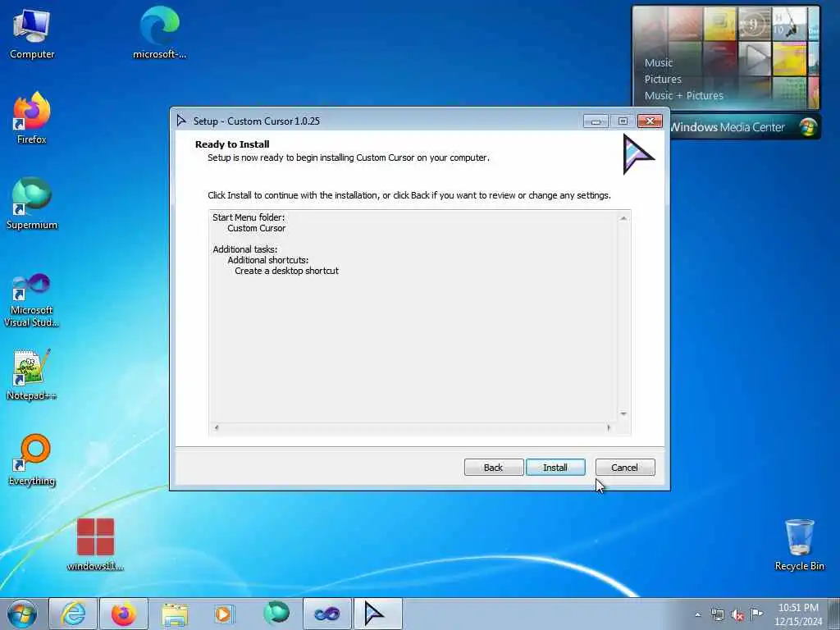Click the 'Ready to Install' heading
The image size is (840, 630).
[x=232, y=144]
